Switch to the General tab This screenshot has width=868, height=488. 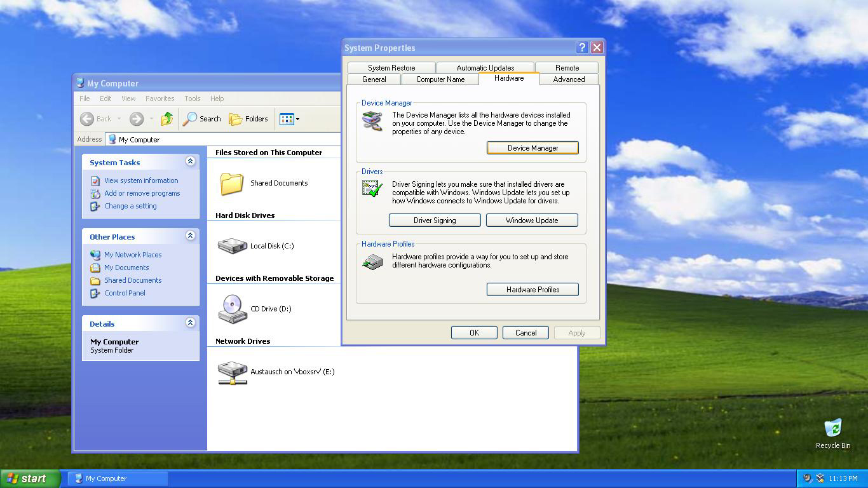coord(374,79)
